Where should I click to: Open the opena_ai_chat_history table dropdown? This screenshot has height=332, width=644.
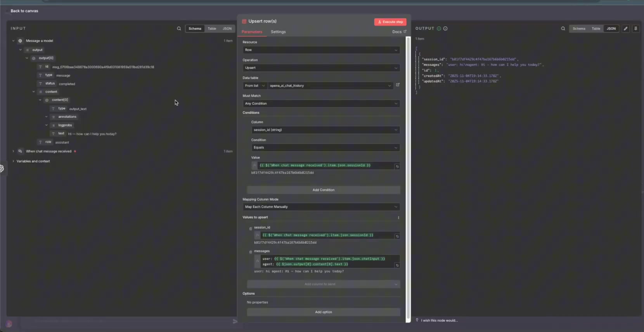click(330, 86)
